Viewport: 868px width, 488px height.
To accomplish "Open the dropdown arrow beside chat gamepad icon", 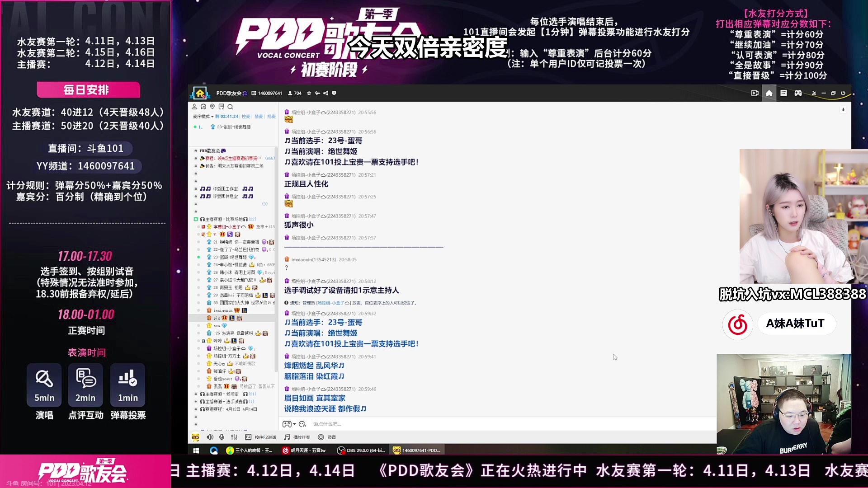I will (x=294, y=424).
